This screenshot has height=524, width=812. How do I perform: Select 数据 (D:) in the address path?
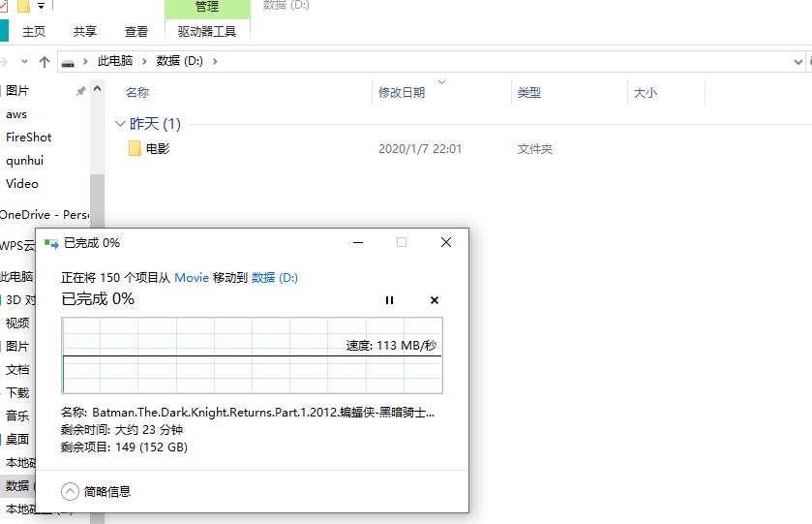click(x=180, y=61)
